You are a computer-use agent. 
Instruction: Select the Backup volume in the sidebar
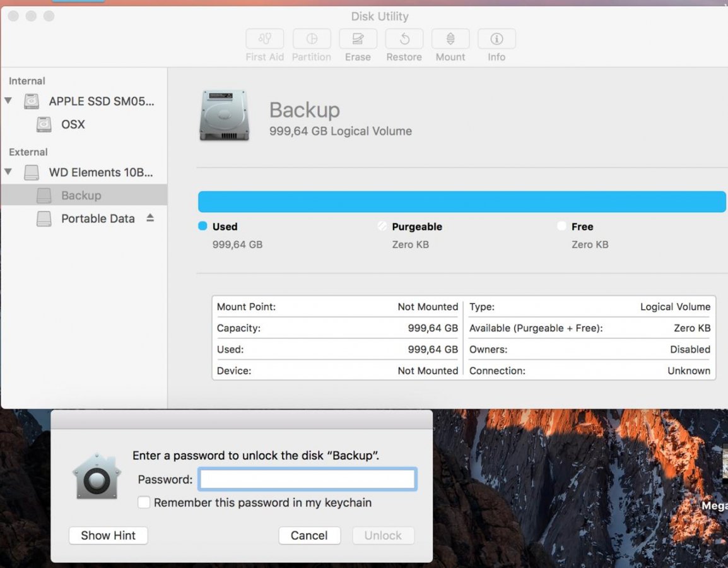(81, 196)
